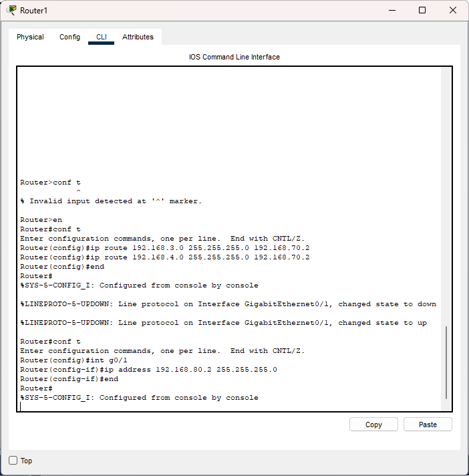Viewport: 469px width, 476px height.
Task: Click the 'ip route 192.168.3.0' command line
Action: [165, 248]
